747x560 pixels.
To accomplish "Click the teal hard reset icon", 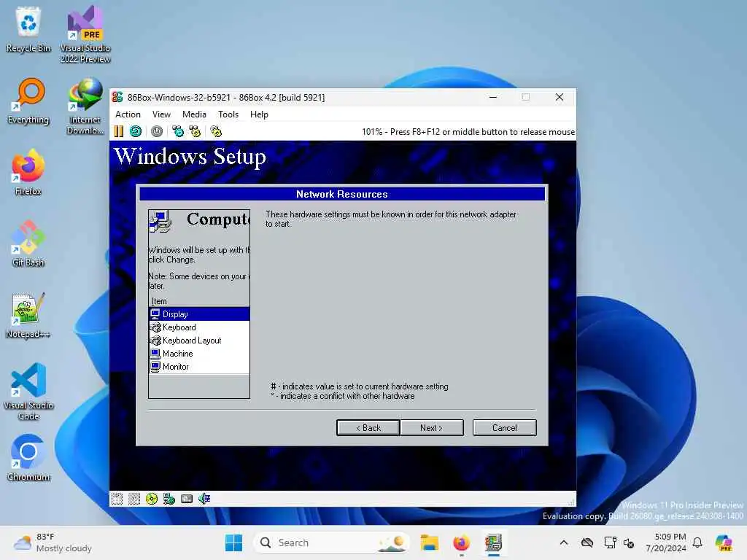I will pos(136,131).
